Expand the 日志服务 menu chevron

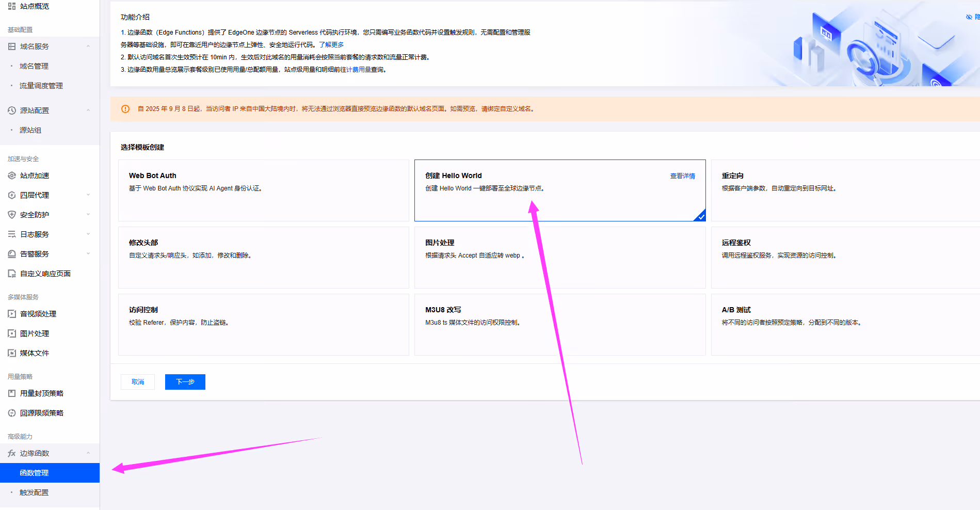click(x=88, y=234)
